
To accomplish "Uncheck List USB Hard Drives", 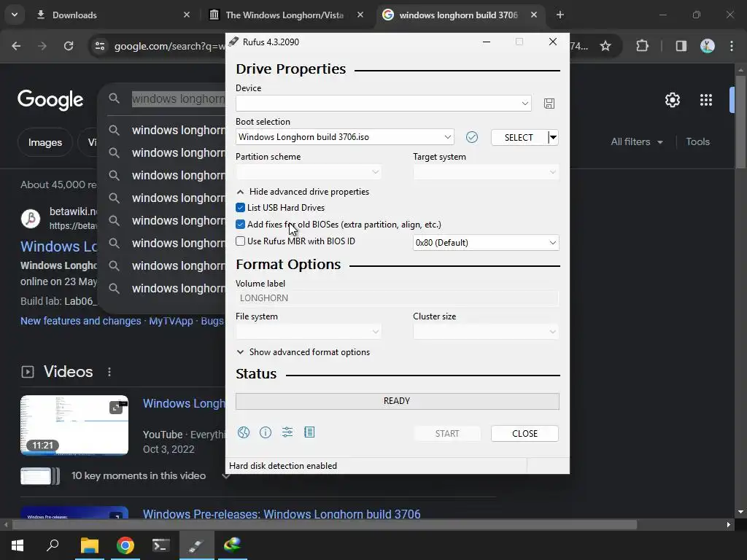I will [240, 208].
